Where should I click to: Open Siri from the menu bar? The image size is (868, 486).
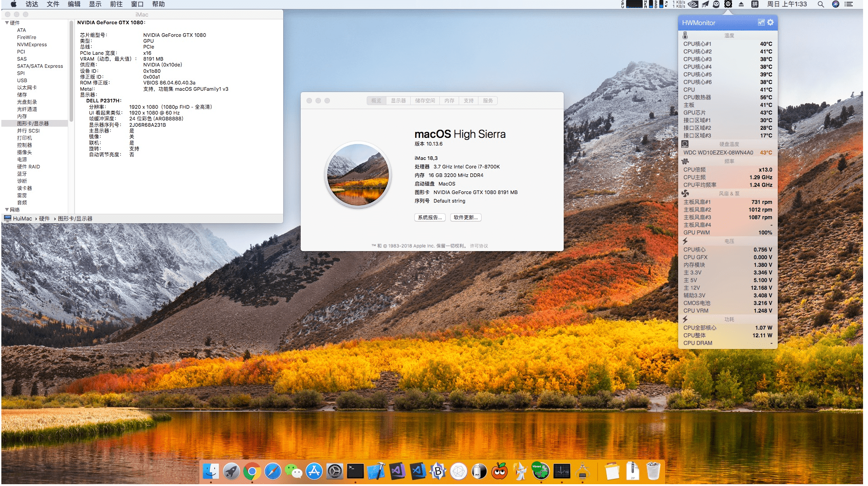point(835,4)
